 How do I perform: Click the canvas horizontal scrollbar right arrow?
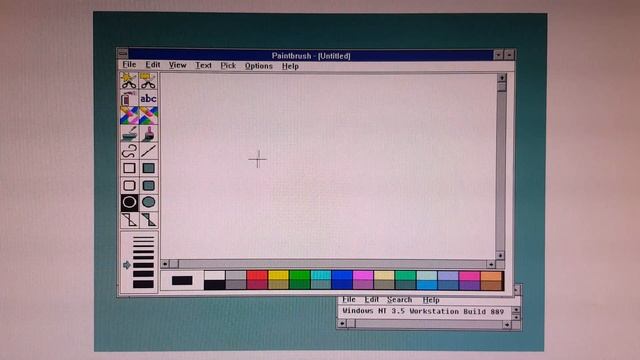(491, 264)
